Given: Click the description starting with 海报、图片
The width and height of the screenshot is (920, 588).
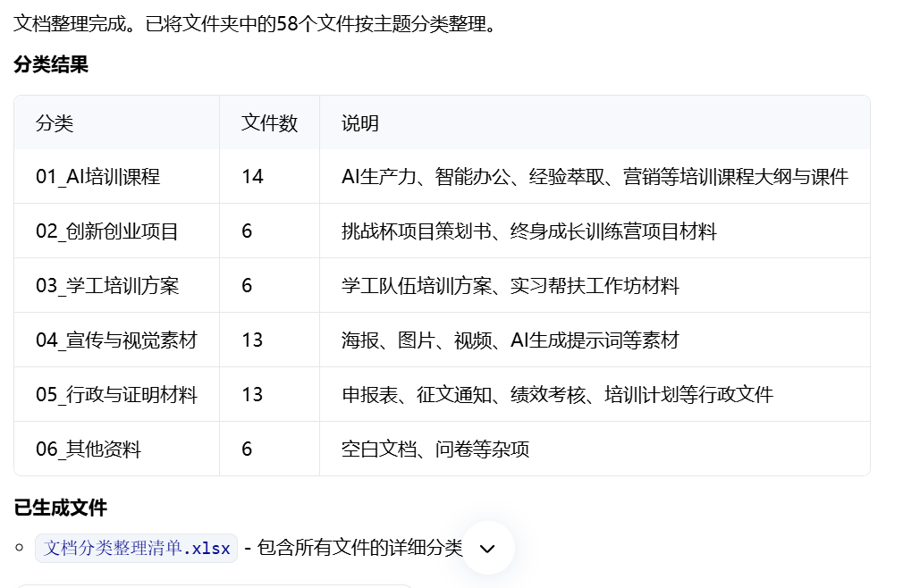Looking at the screenshot, I should coord(511,340).
